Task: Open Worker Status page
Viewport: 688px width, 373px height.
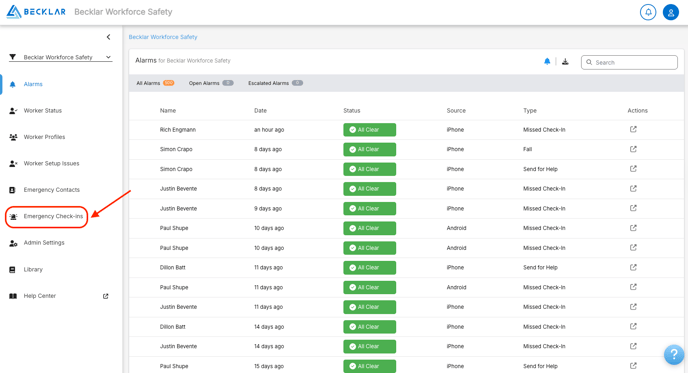Action: 43,111
